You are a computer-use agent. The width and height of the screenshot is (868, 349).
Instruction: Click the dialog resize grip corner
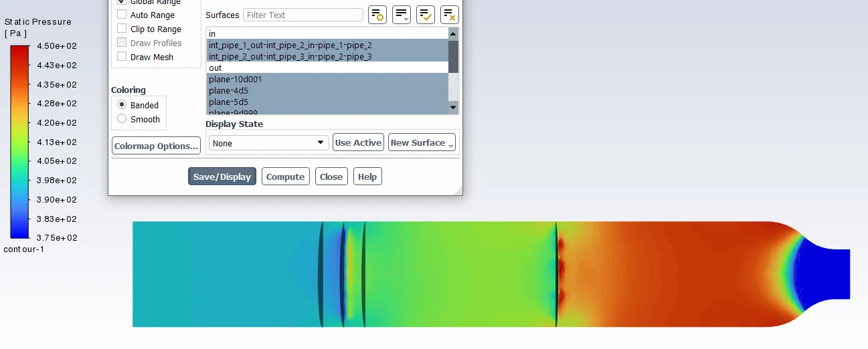click(458, 192)
